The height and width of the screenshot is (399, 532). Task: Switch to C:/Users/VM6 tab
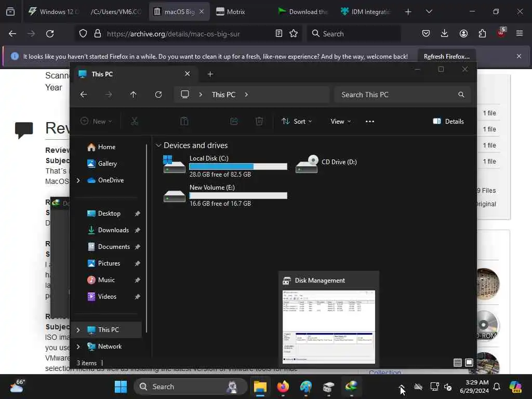point(115,11)
